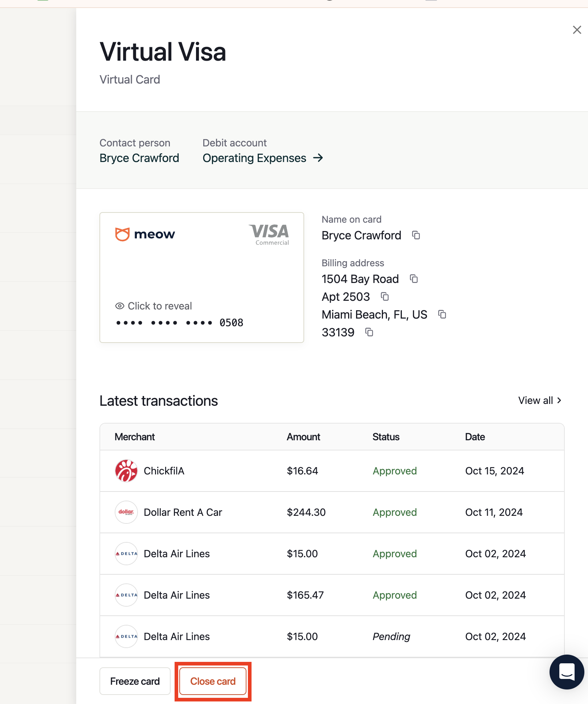The height and width of the screenshot is (704, 588).
Task: Click the Oct 11, 2024 date
Action: 494,512
